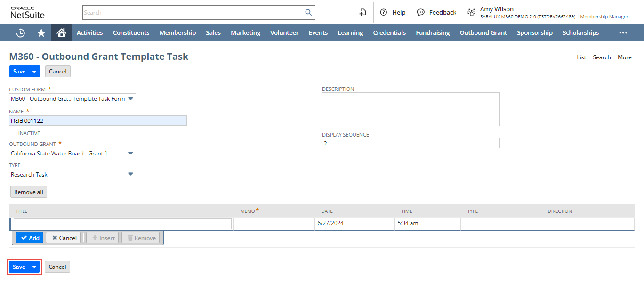Open the Feedback speech bubble
644x299 pixels.
[x=436, y=13]
